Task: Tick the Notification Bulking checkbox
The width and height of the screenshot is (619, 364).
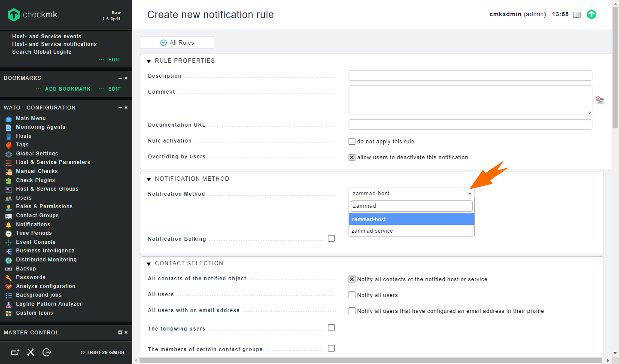Action: pyautogui.click(x=331, y=238)
